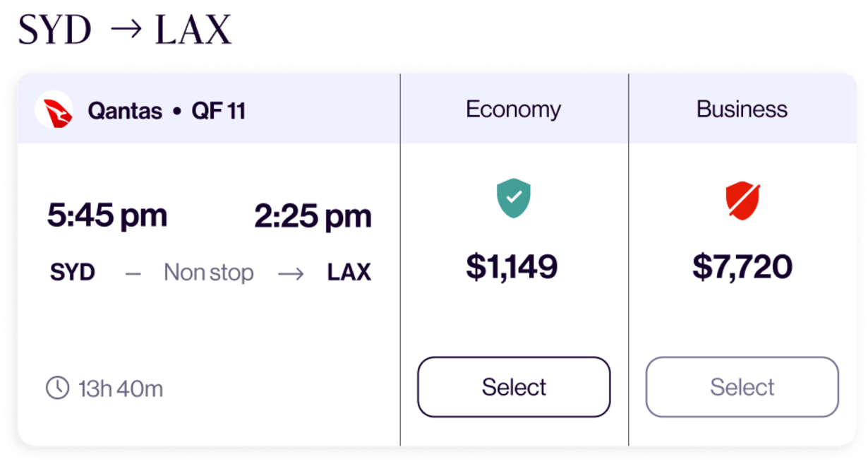Click the dash icon after SYD

click(x=133, y=273)
